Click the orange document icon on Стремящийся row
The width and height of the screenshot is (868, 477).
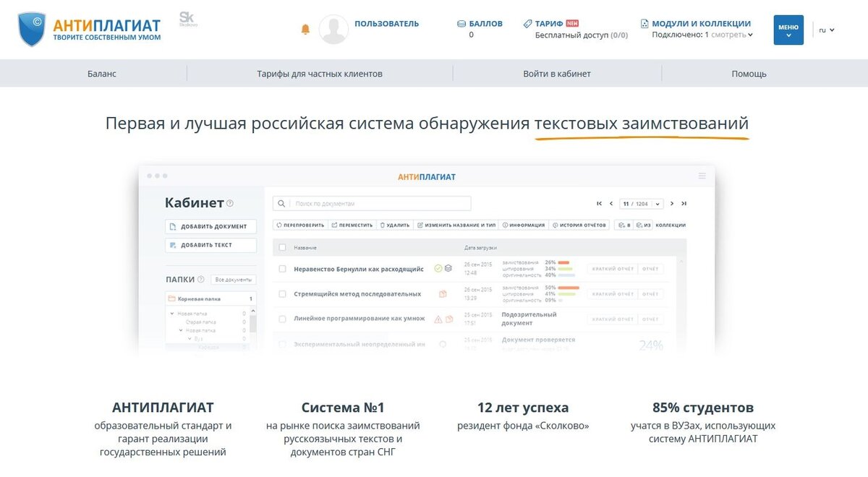[443, 294]
